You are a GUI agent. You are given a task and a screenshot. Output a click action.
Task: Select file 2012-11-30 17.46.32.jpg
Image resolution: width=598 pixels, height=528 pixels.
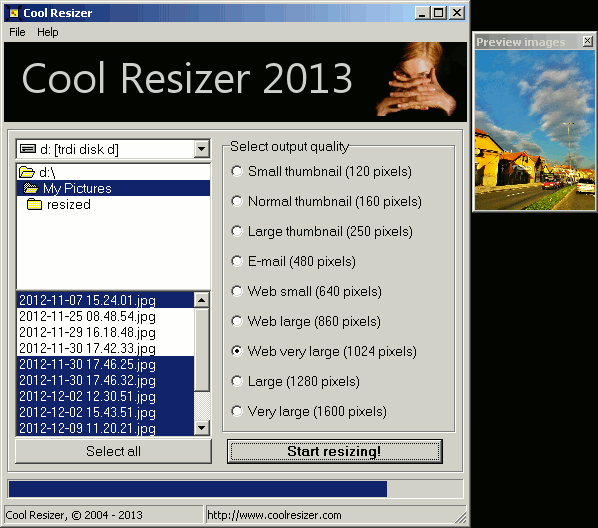106,380
